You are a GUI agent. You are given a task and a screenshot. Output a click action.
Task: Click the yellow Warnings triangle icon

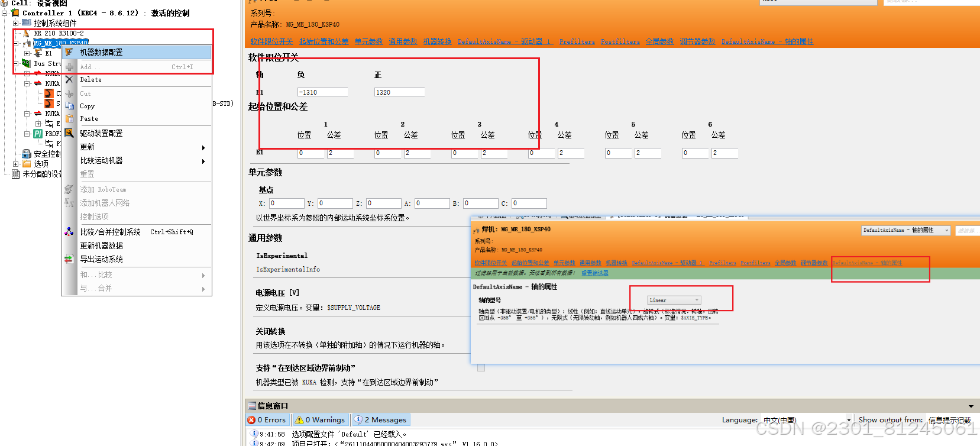pyautogui.click(x=300, y=420)
